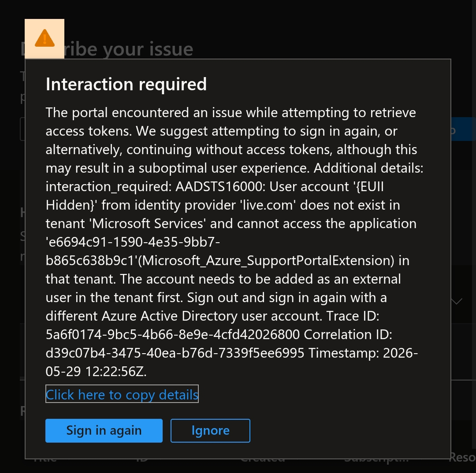Expand the chevron arrow behind the dialog's right edge

click(457, 301)
